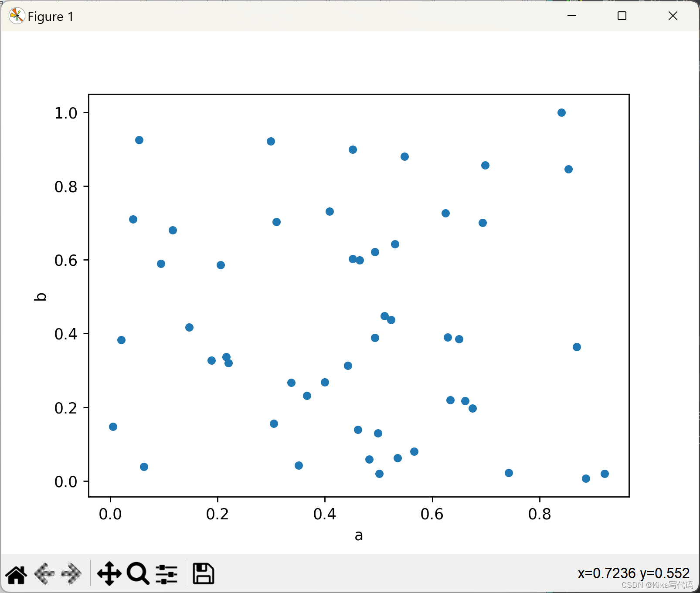This screenshot has width=700, height=593.
Task: Activate the Pan axes tool
Action: point(109,574)
